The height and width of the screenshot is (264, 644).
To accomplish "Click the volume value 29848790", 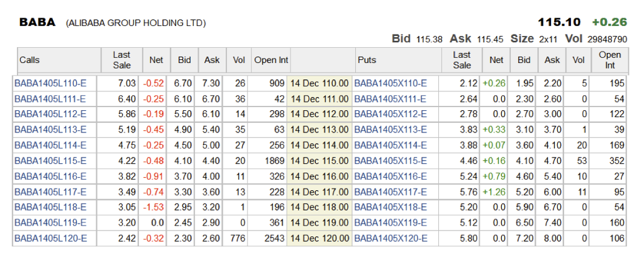I will pos(607,40).
